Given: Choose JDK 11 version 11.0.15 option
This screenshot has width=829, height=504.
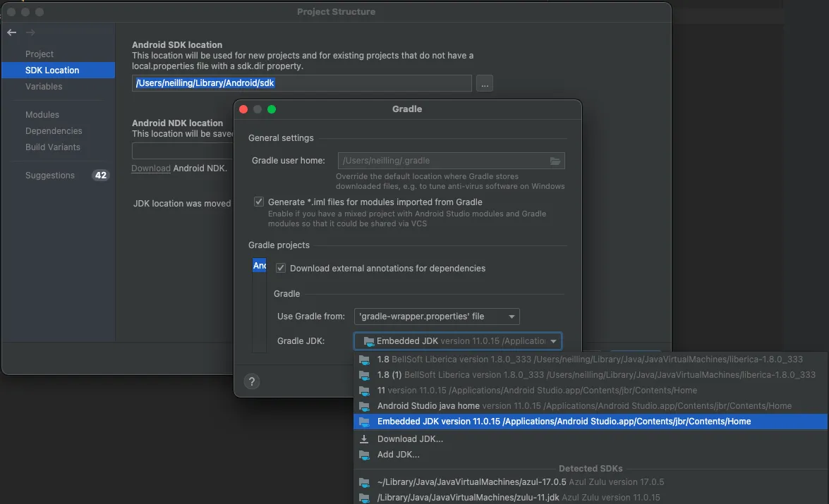Looking at the screenshot, I should tap(590, 391).
